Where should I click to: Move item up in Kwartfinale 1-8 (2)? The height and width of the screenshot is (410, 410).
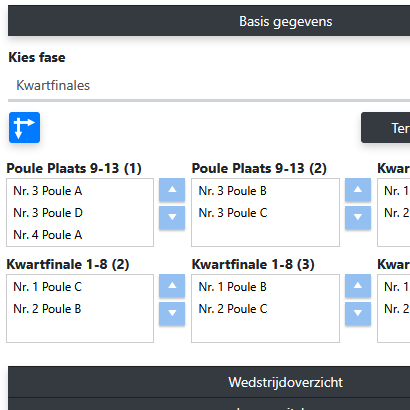(172, 286)
